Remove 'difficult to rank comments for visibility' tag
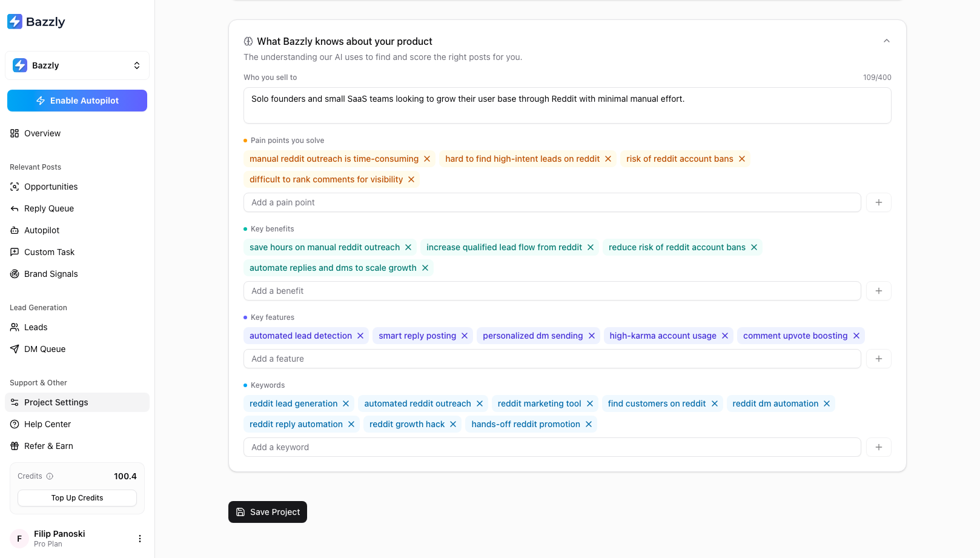The height and width of the screenshot is (558, 980). [411, 179]
